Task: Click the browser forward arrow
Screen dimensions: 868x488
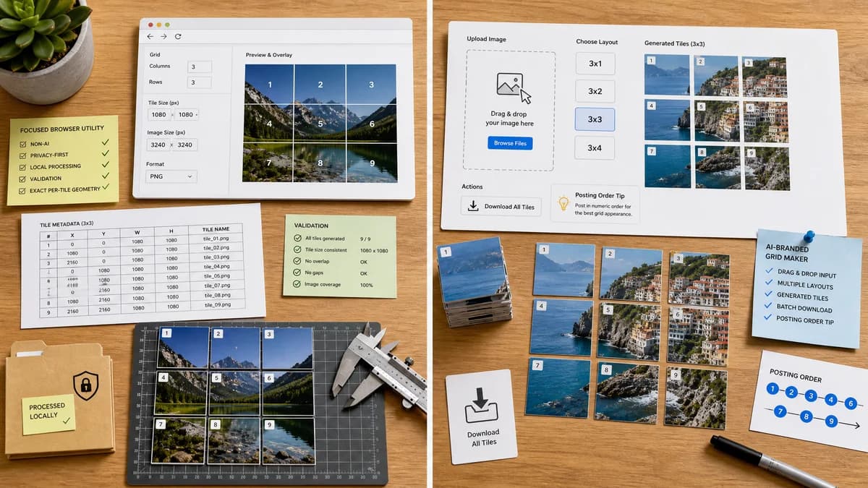Action: 164,36
